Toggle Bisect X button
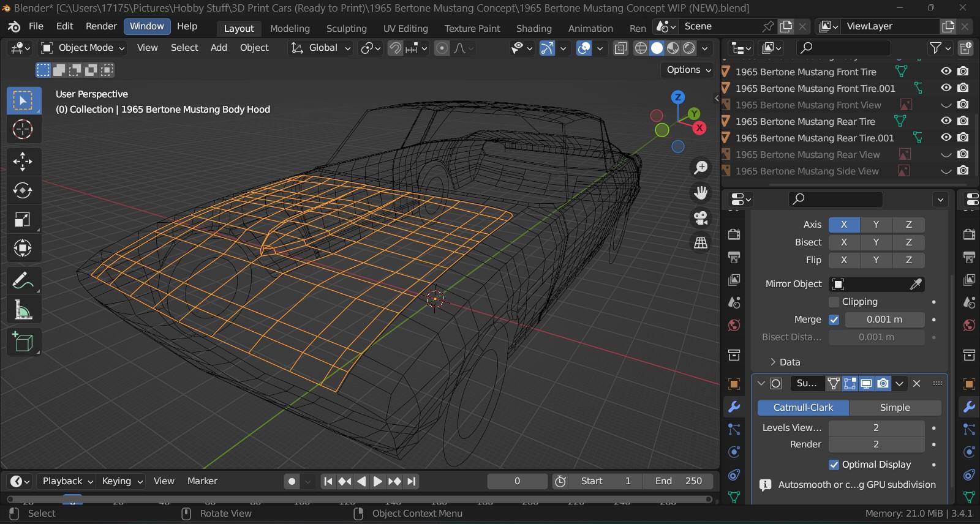The image size is (980, 524). (844, 242)
